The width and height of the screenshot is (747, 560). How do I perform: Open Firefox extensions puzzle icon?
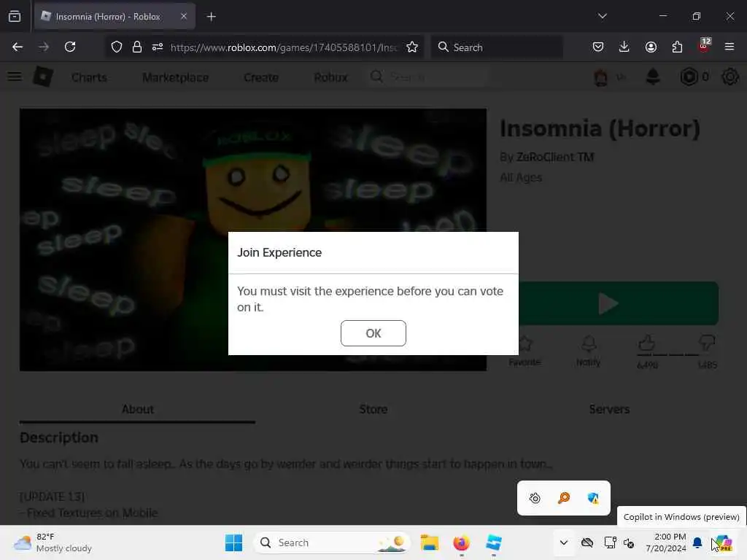point(677,47)
